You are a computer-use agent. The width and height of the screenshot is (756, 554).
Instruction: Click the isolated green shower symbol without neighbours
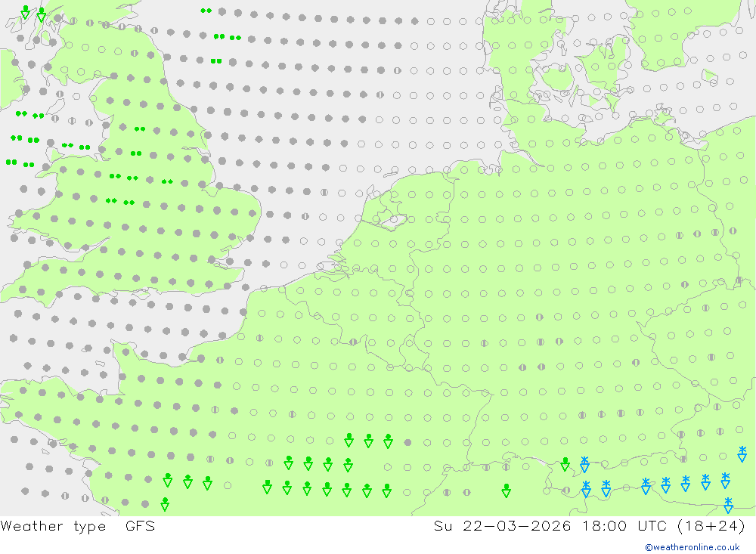(x=506, y=491)
